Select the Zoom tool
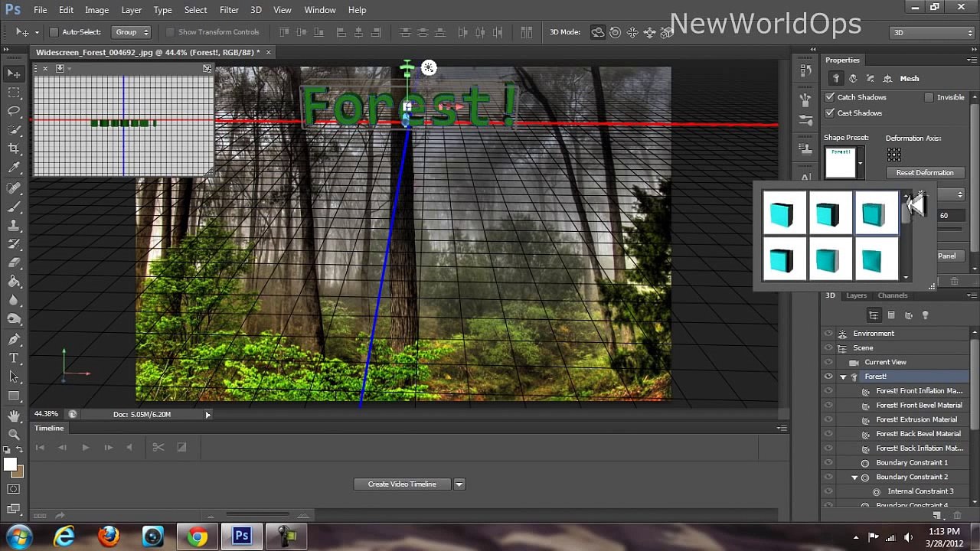 [14, 434]
